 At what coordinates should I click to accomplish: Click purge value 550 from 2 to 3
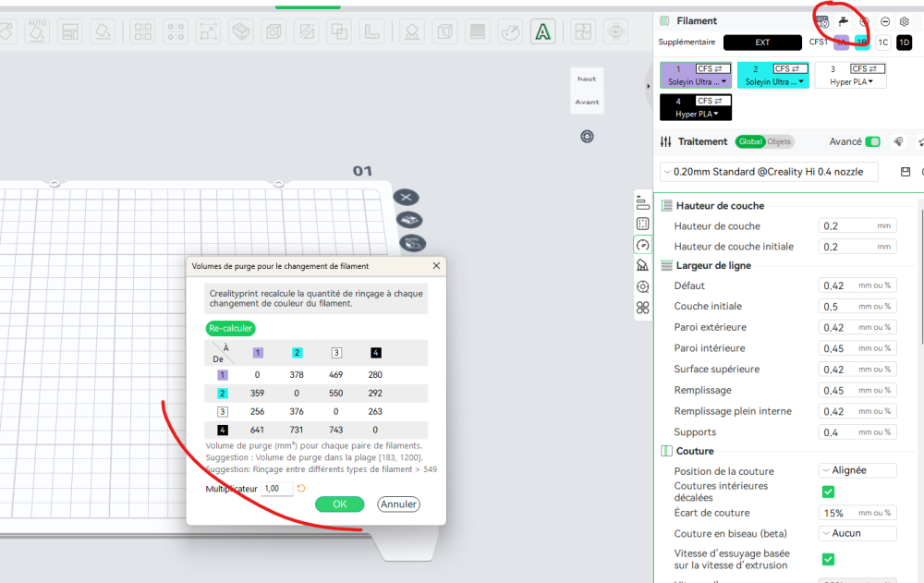(x=336, y=394)
